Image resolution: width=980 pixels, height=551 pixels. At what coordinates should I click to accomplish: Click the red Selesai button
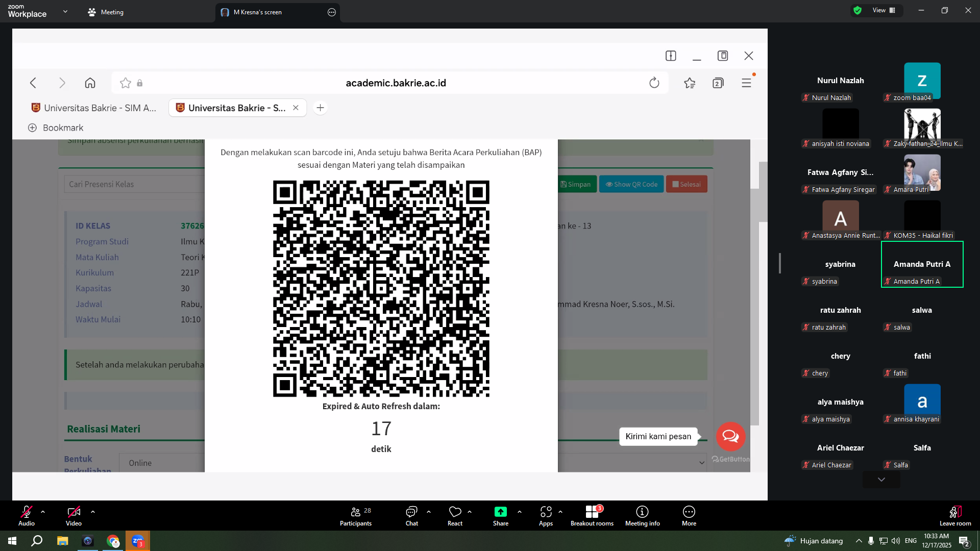tap(687, 184)
